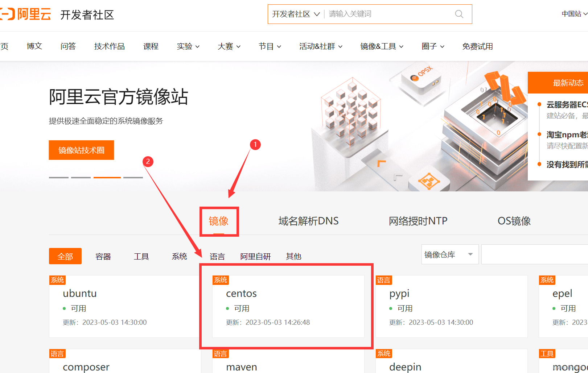
Task: Click ubuntu update time 2023-05-03 14:30:00
Action: [x=114, y=322]
